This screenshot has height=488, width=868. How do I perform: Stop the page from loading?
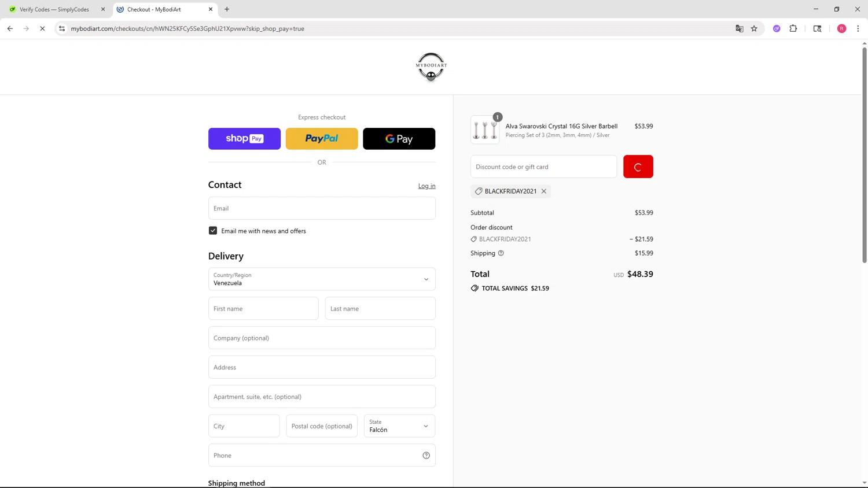(42, 28)
